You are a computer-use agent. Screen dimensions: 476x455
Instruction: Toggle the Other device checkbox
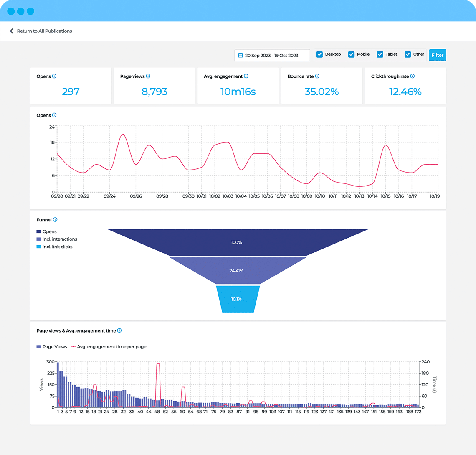(408, 54)
